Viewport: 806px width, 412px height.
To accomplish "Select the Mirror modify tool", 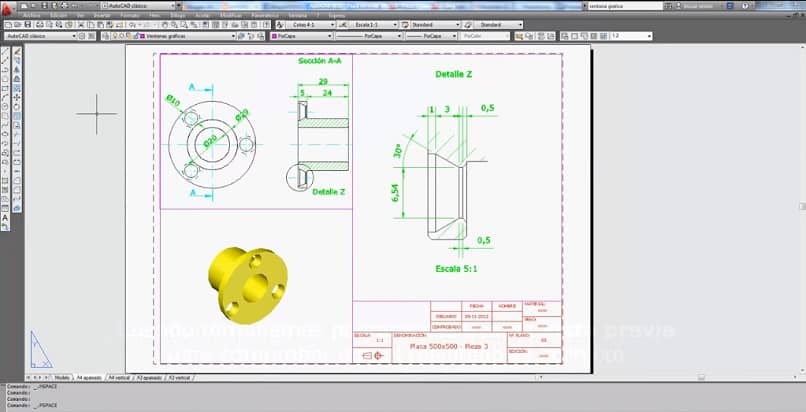I will [17, 69].
